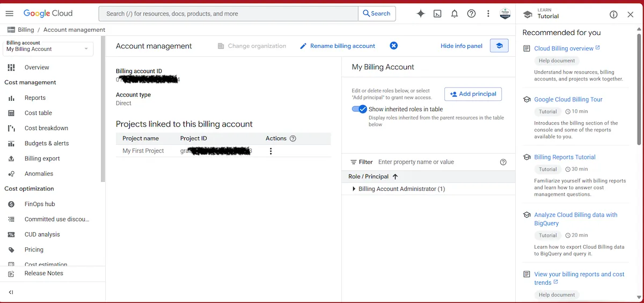Click the user account avatar
Viewport: 644px width, 303px height.
504,13
